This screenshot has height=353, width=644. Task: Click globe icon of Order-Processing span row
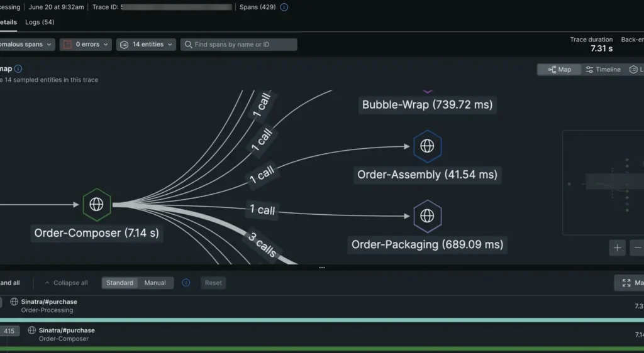(x=14, y=302)
